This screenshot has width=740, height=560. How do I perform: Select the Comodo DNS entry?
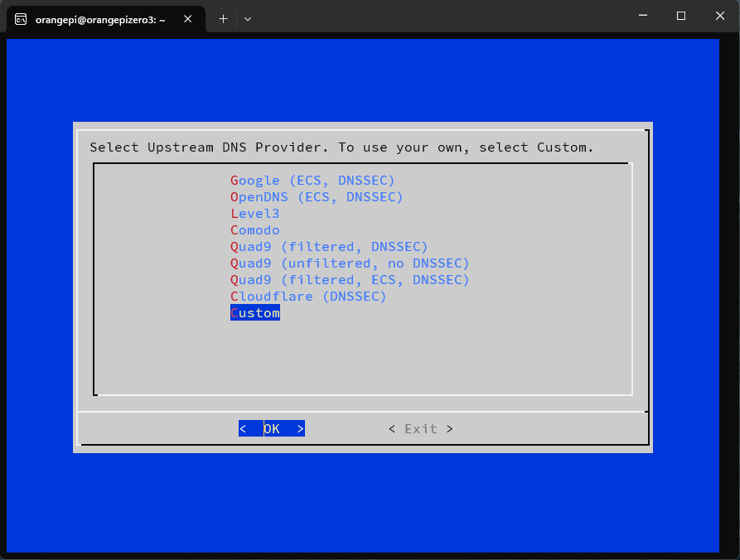(255, 229)
